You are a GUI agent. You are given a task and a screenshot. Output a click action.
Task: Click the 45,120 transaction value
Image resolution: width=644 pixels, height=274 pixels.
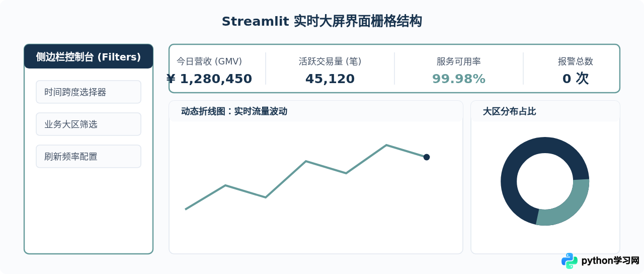tap(330, 79)
